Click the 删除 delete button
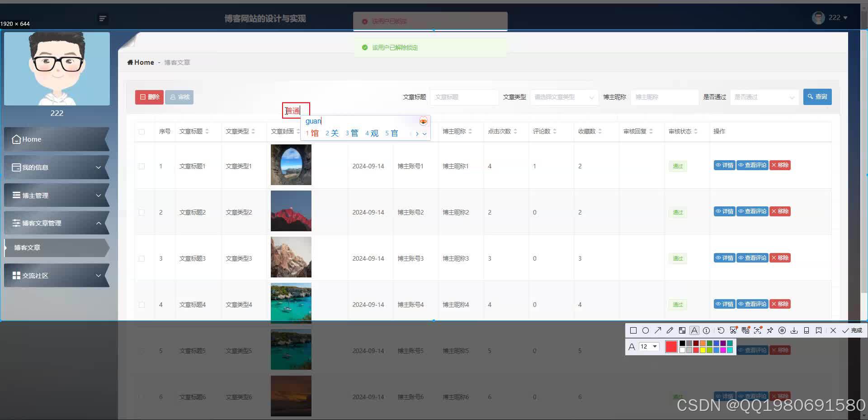 coord(149,97)
